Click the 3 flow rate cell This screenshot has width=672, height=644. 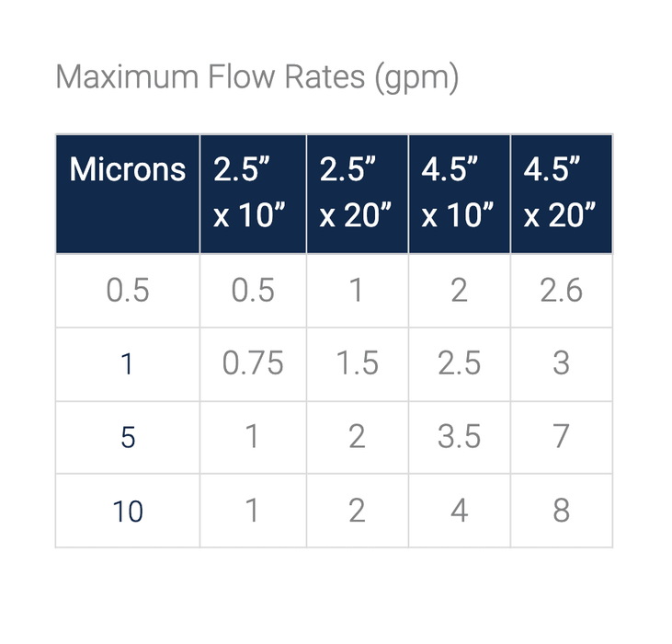tap(561, 364)
